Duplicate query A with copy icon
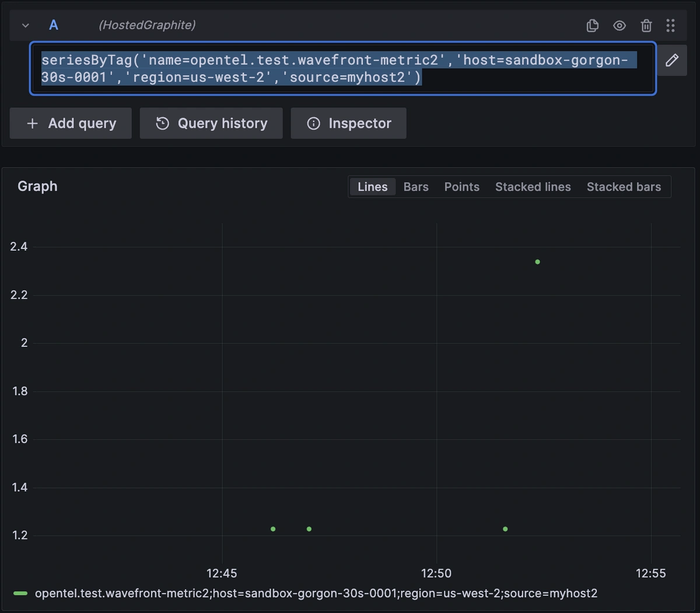 (x=592, y=26)
